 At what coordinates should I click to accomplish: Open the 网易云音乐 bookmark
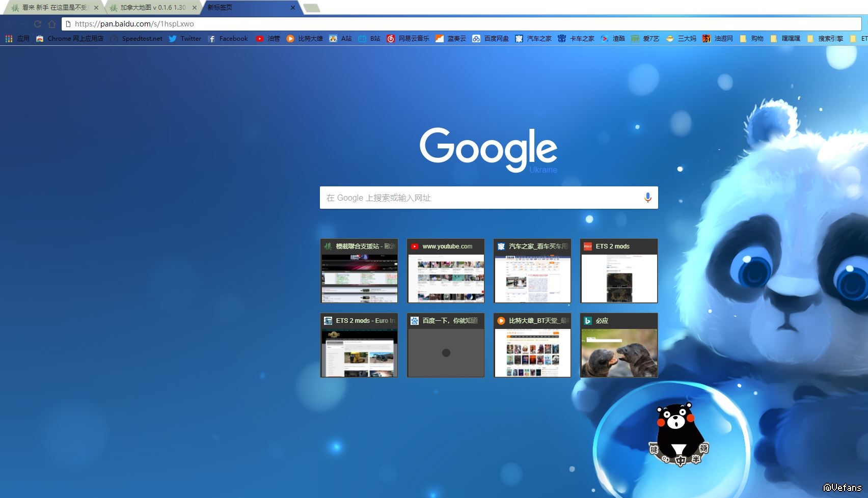tap(408, 39)
